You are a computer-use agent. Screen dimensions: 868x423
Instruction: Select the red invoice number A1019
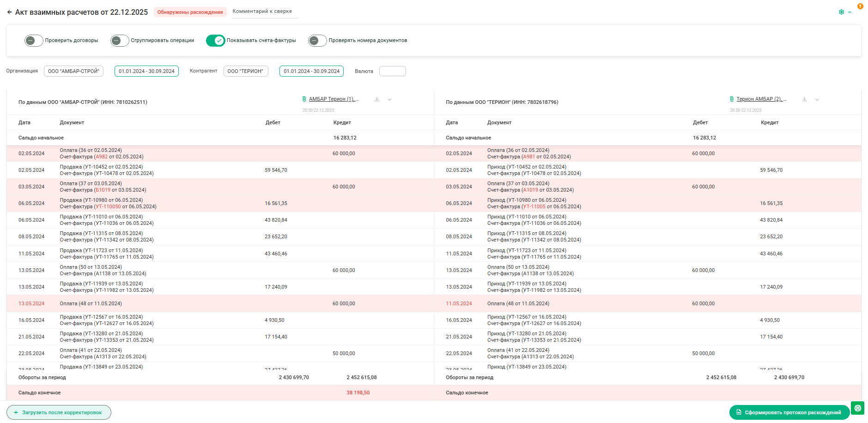[530, 190]
